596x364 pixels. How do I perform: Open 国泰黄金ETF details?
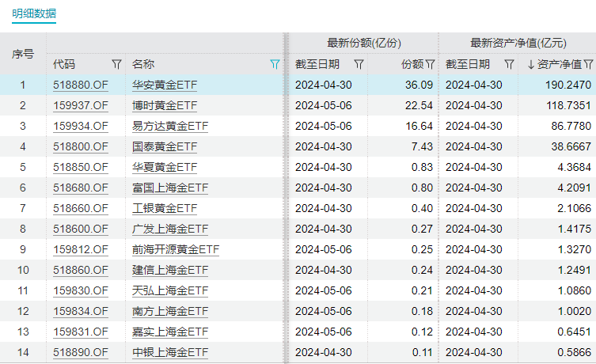pyautogui.click(x=165, y=146)
